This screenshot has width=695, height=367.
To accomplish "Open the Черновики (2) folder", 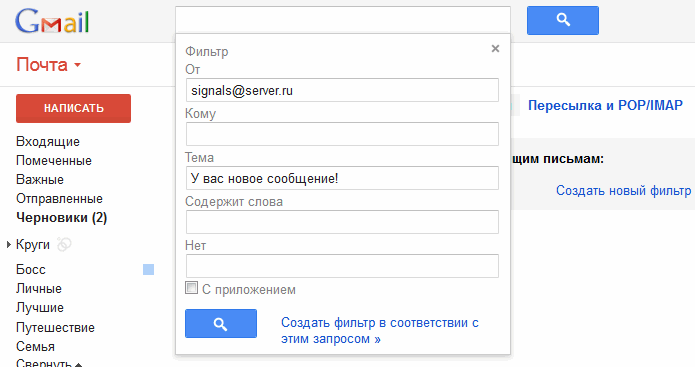I will [x=62, y=218].
